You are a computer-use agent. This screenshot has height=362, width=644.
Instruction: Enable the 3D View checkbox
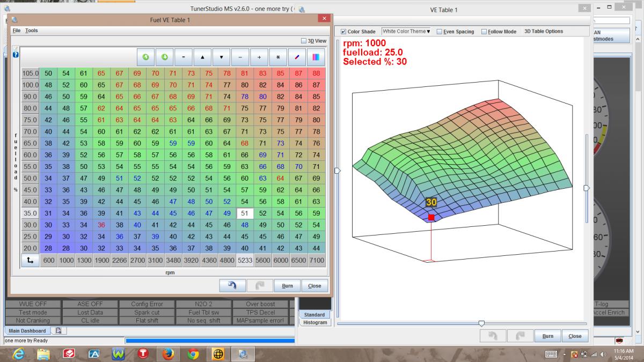[304, 41]
